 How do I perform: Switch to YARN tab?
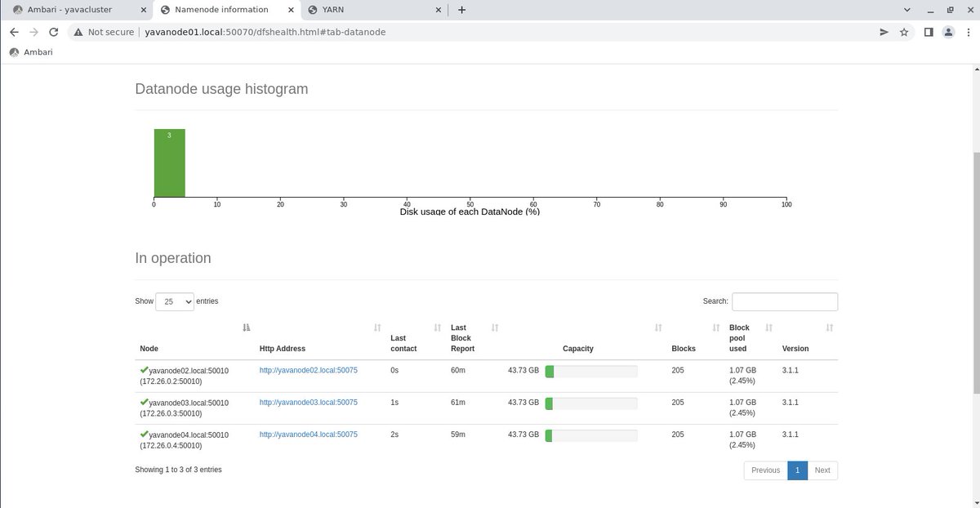point(374,10)
